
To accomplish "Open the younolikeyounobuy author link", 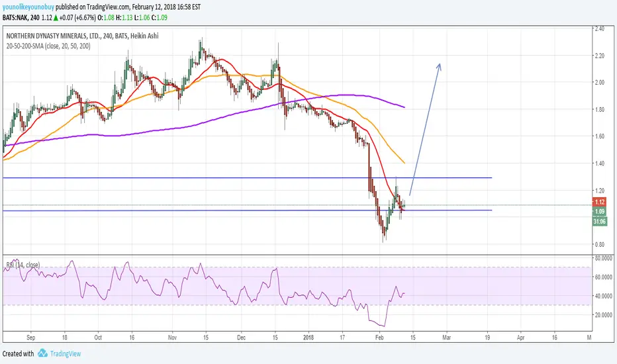I will (28, 7).
